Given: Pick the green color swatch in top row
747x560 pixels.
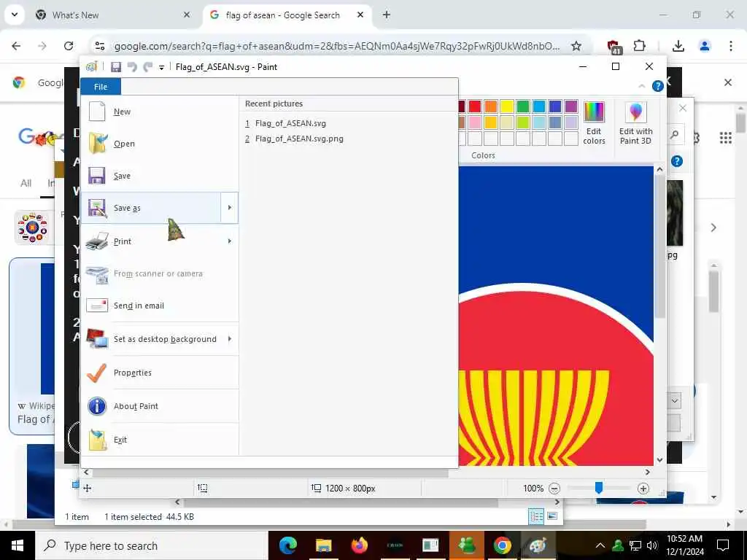Looking at the screenshot, I should coord(523,106).
